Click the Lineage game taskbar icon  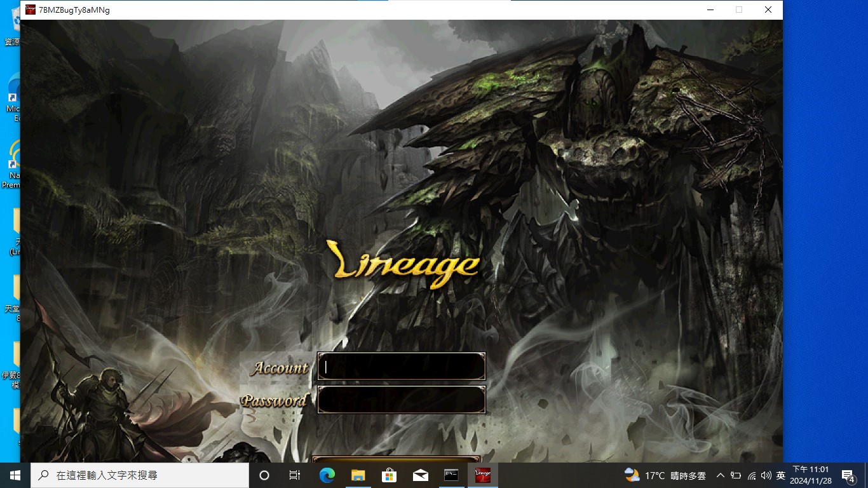pos(483,475)
